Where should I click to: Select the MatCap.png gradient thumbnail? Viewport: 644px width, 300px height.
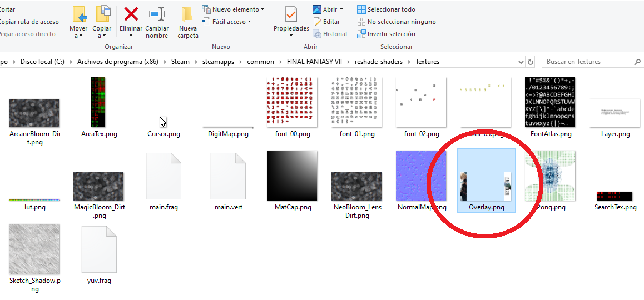pyautogui.click(x=293, y=176)
